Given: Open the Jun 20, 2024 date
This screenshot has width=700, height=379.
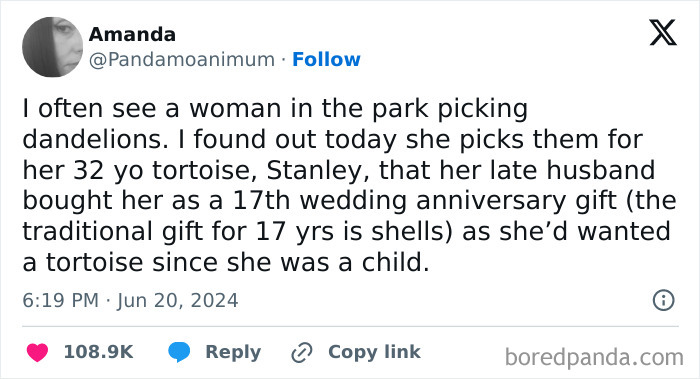Looking at the screenshot, I should pos(178,300).
